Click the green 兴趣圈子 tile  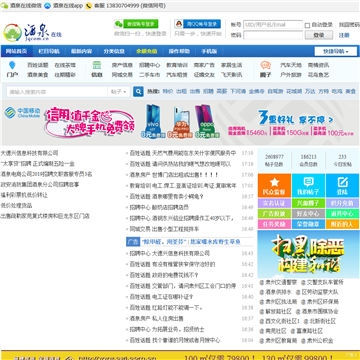point(309,203)
